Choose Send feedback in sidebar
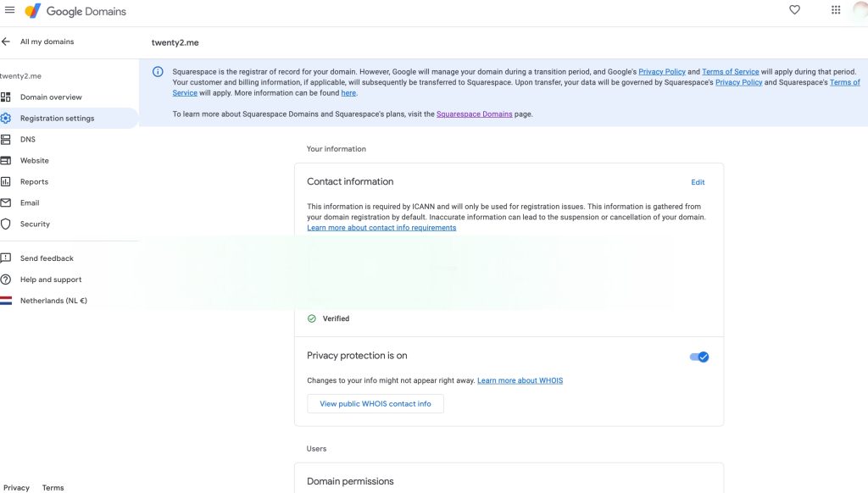This screenshot has height=493, width=868. tap(47, 258)
